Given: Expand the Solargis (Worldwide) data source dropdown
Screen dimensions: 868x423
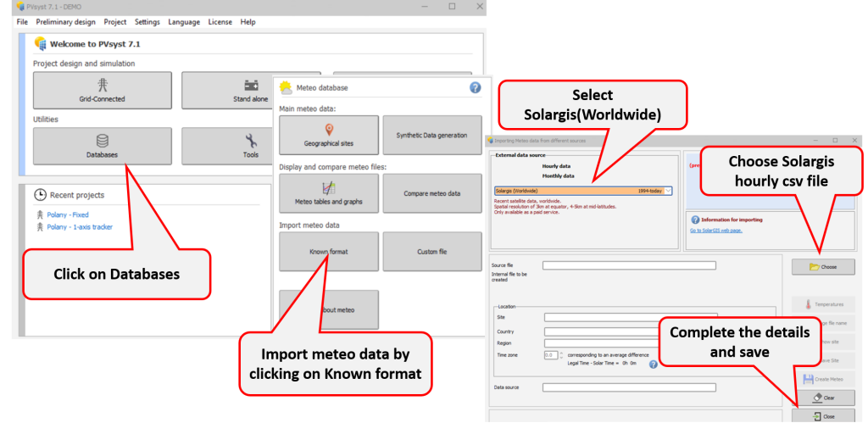Looking at the screenshot, I should [668, 191].
